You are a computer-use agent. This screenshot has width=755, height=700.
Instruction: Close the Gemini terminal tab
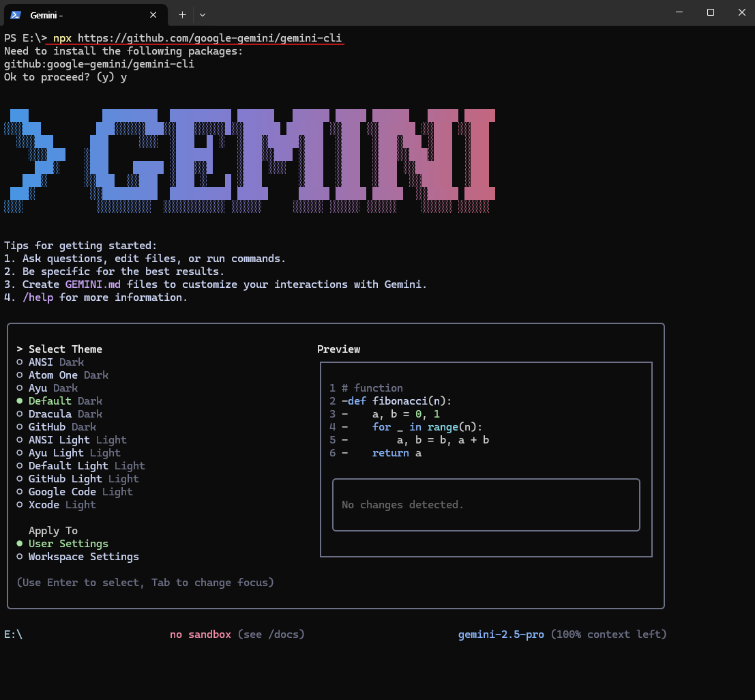153,15
